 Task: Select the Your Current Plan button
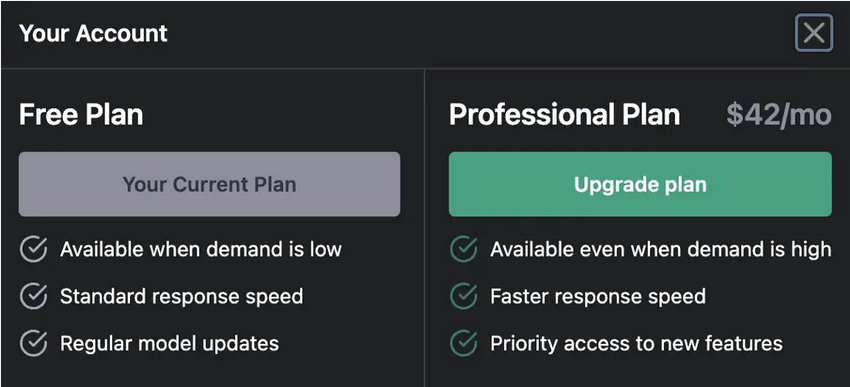pos(209,184)
